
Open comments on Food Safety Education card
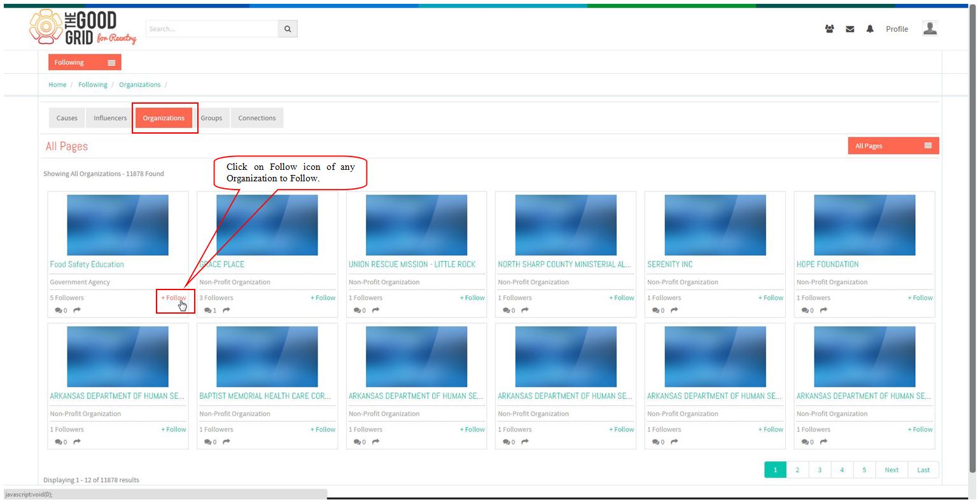[61, 310]
